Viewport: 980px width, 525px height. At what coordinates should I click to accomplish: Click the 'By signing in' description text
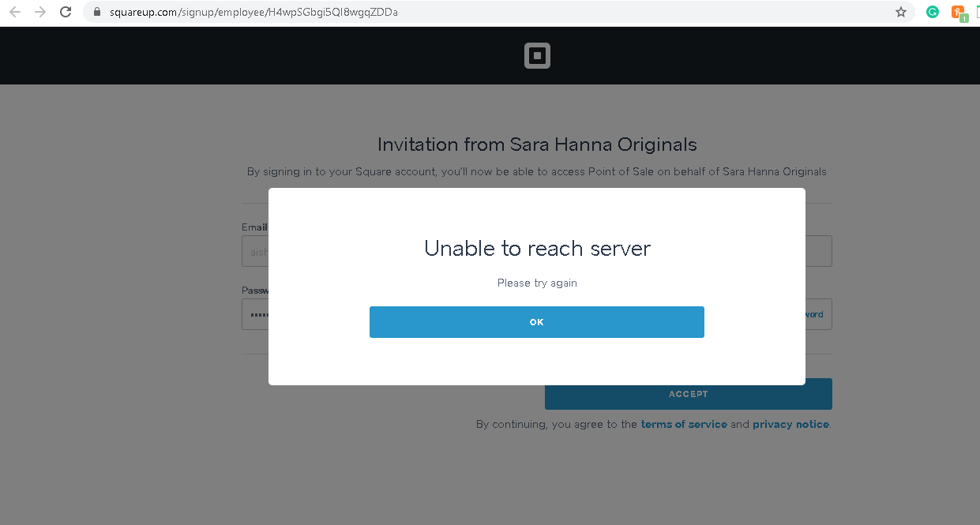(537, 171)
